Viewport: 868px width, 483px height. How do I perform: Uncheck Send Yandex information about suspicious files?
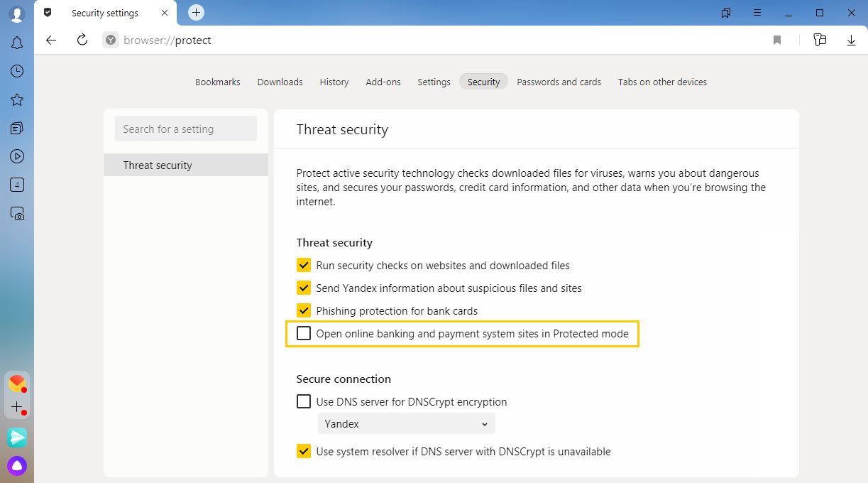pyautogui.click(x=304, y=288)
